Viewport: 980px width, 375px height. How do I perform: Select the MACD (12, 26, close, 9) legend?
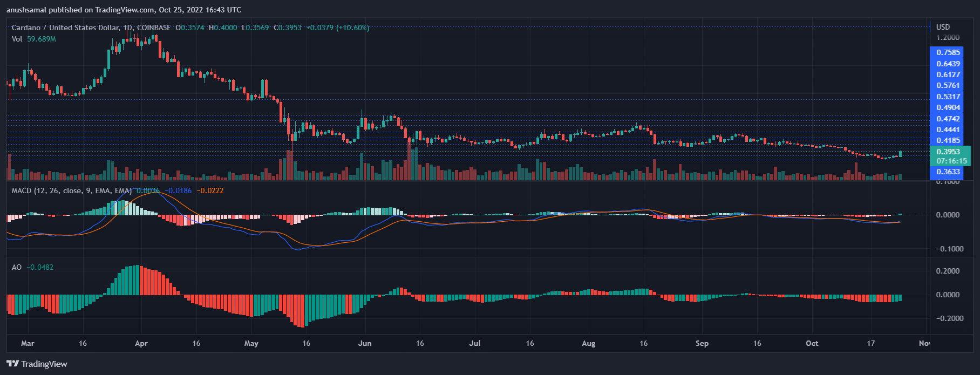click(x=71, y=190)
